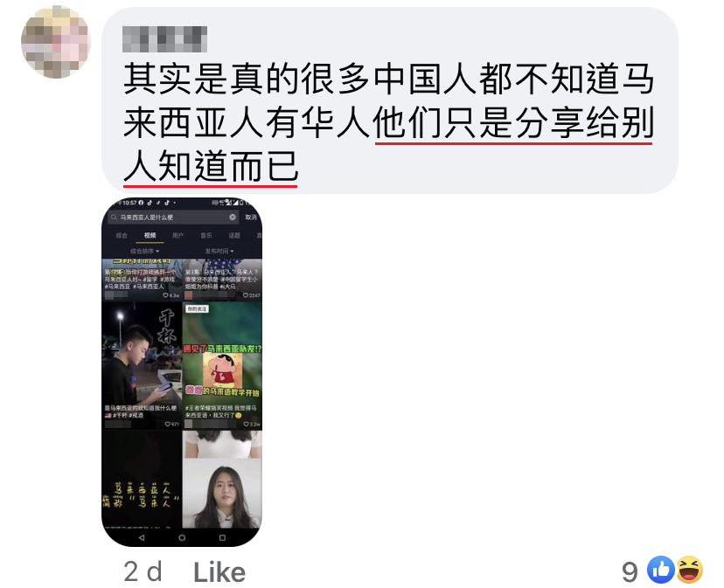Open the 综合排序 sort dropdown

click(x=144, y=251)
